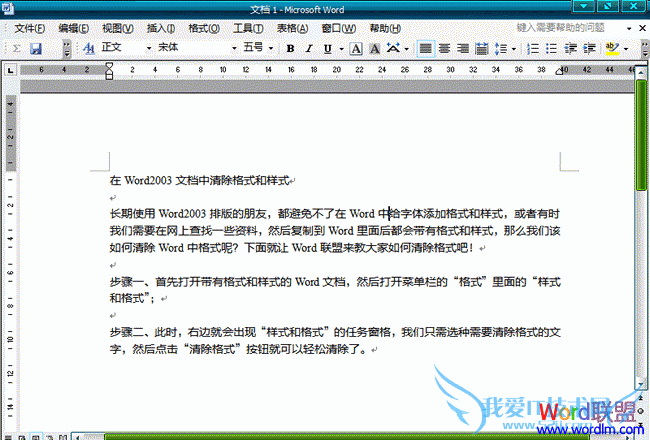
Task: Click the first line indent marker on the ruler
Action: (109, 66)
